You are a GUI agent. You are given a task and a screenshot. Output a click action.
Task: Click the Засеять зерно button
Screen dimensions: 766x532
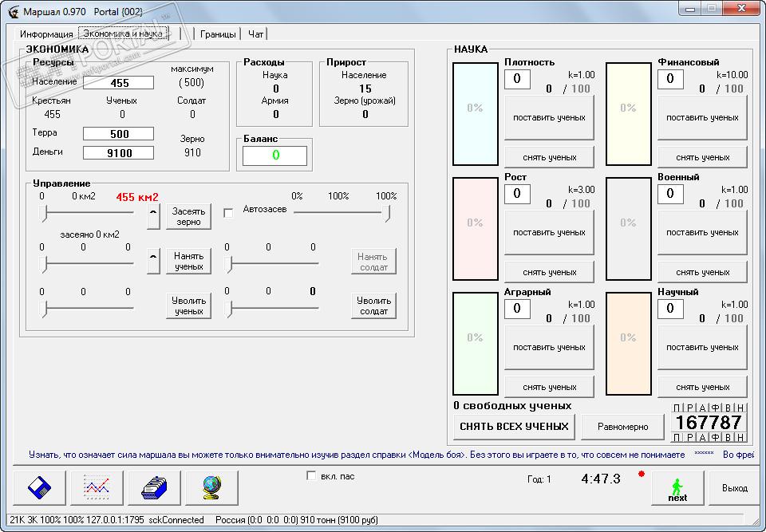click(x=188, y=216)
